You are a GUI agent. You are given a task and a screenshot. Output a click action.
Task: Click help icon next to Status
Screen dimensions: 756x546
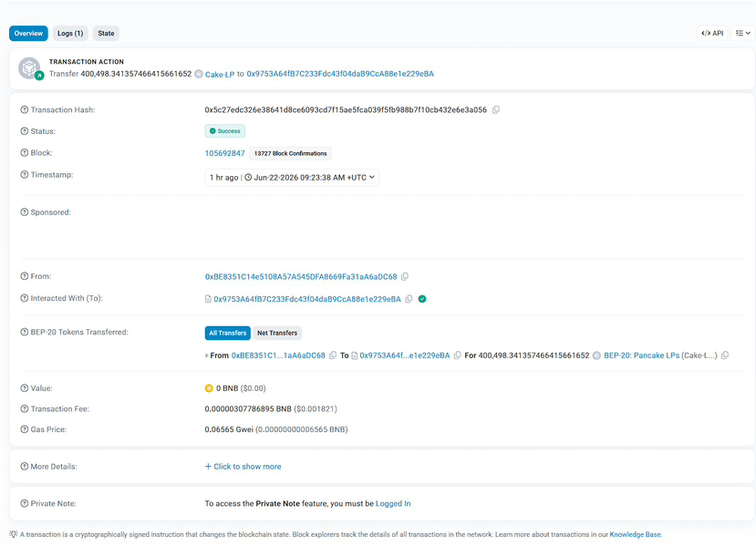point(24,131)
